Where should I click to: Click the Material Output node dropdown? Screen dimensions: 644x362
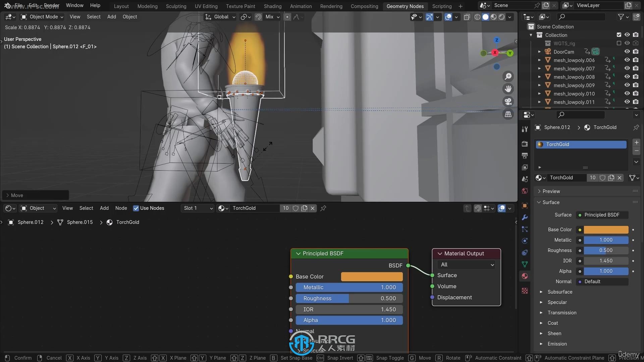click(x=466, y=264)
